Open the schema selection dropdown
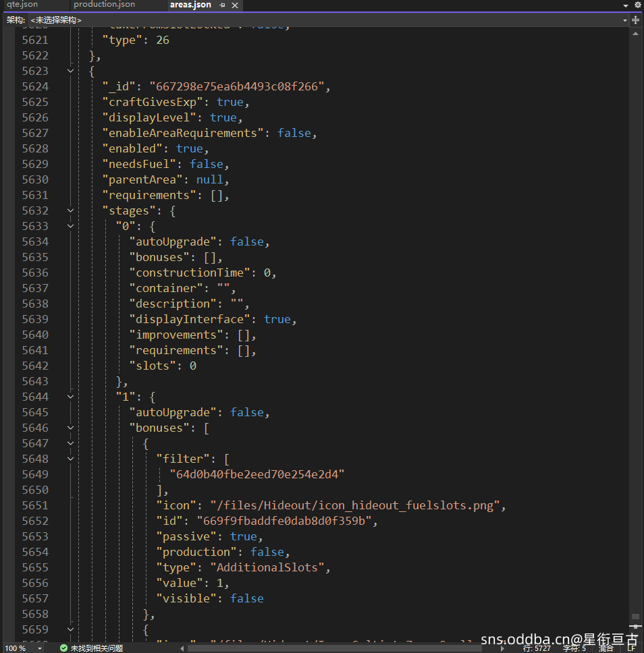 pos(625,20)
